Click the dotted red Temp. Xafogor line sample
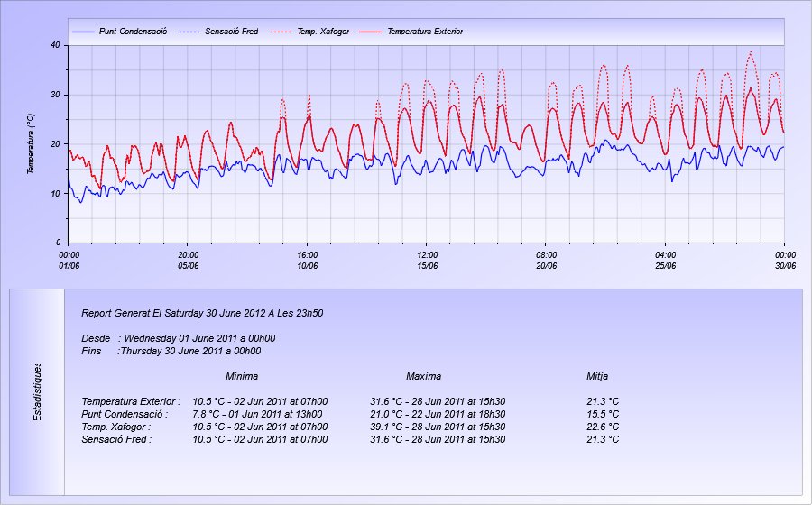The image size is (812, 505). (281, 32)
